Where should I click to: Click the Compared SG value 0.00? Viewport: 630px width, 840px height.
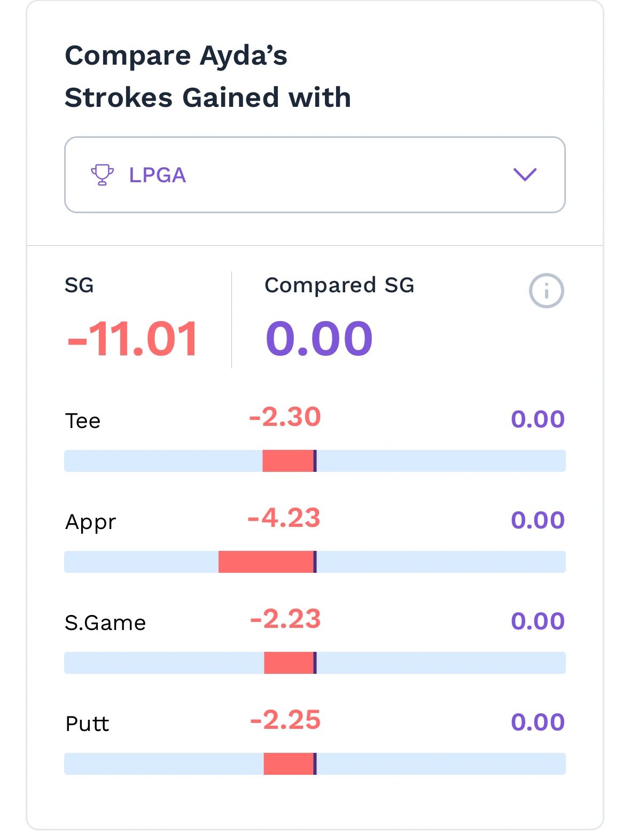(319, 339)
